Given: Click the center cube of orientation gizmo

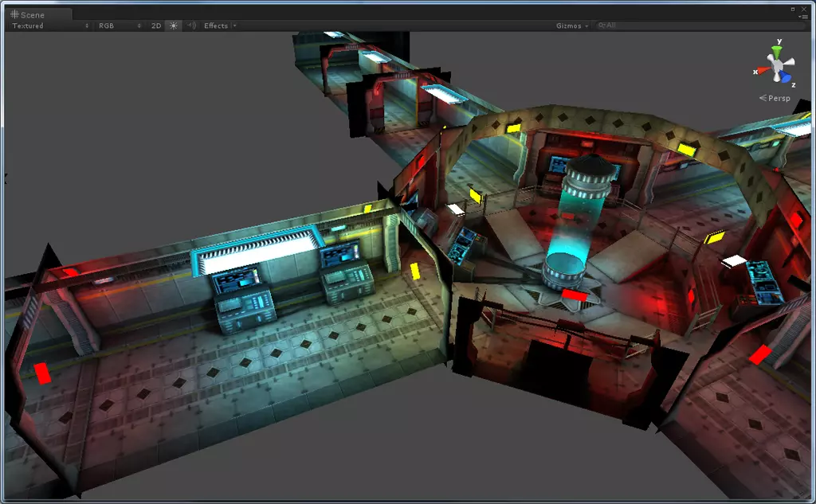Looking at the screenshot, I should tap(777, 66).
